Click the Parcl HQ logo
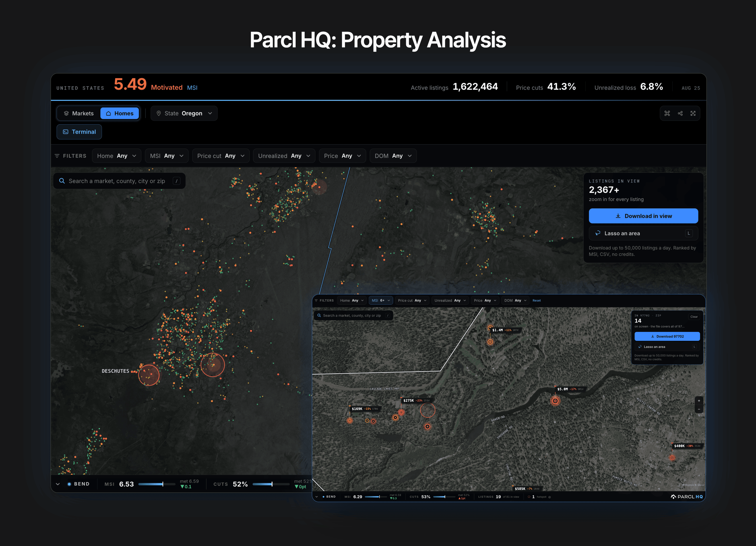This screenshot has height=546, width=756. pos(687,497)
